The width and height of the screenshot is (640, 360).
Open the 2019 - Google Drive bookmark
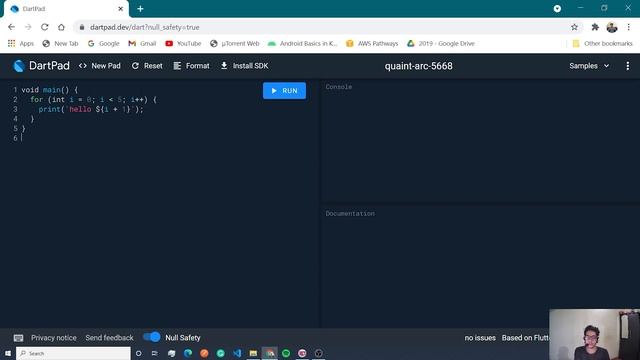[x=441, y=43]
